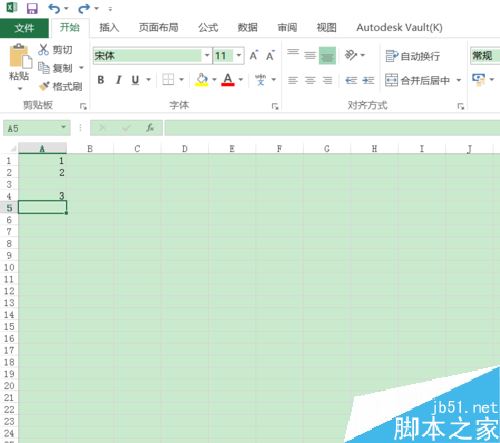This screenshot has height=443, width=500.
Task: Open the borders dropdown arrow
Action: [181, 80]
